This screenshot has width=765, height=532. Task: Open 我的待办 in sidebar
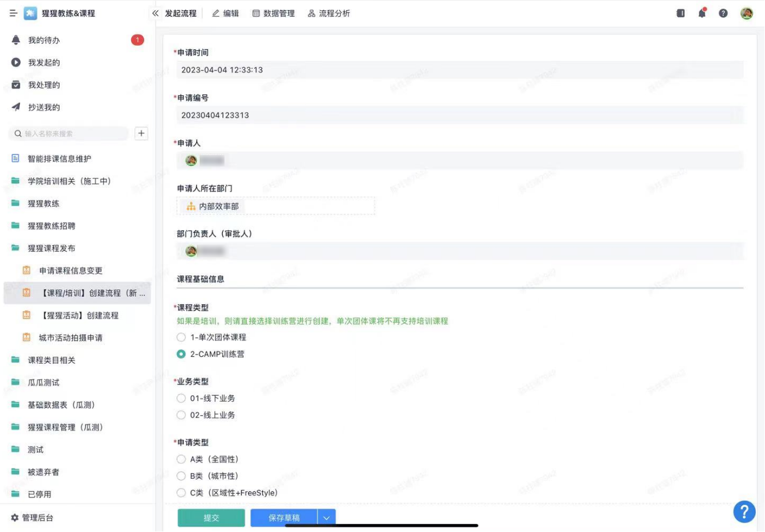click(44, 40)
